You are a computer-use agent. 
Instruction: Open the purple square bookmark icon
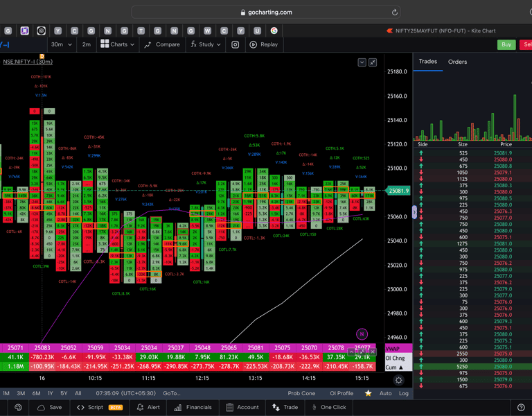(24, 31)
